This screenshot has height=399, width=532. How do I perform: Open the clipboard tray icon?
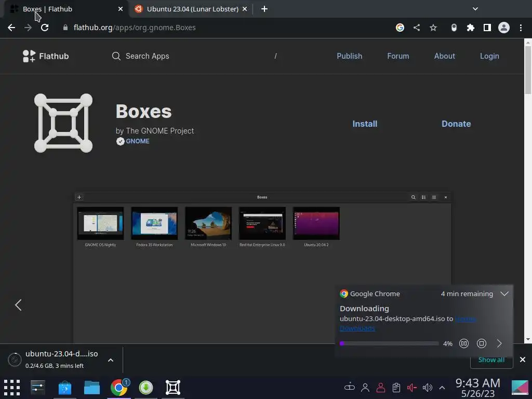(x=396, y=388)
